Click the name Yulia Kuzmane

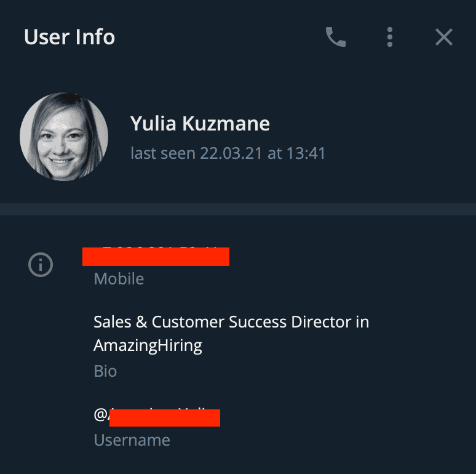(200, 124)
